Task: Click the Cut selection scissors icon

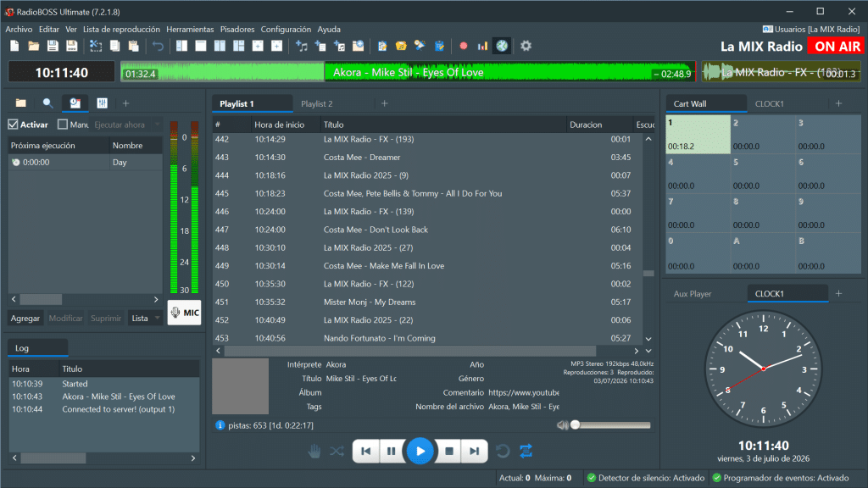Action: click(x=96, y=46)
